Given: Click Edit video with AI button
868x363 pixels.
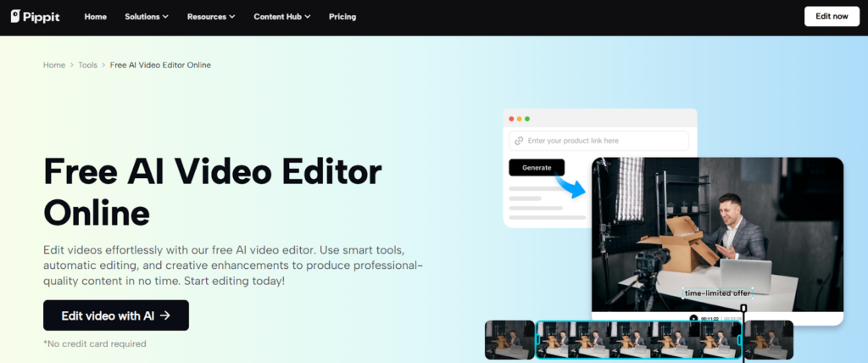Looking at the screenshot, I should (116, 316).
